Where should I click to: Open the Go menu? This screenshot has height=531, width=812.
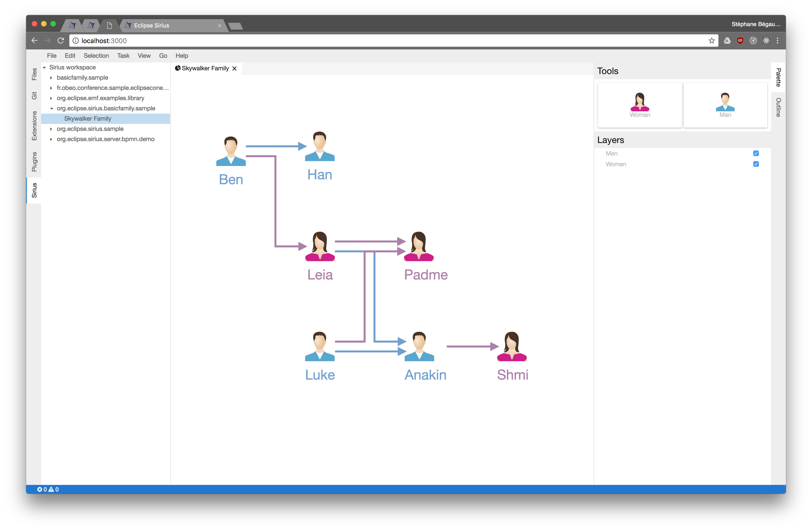click(163, 56)
